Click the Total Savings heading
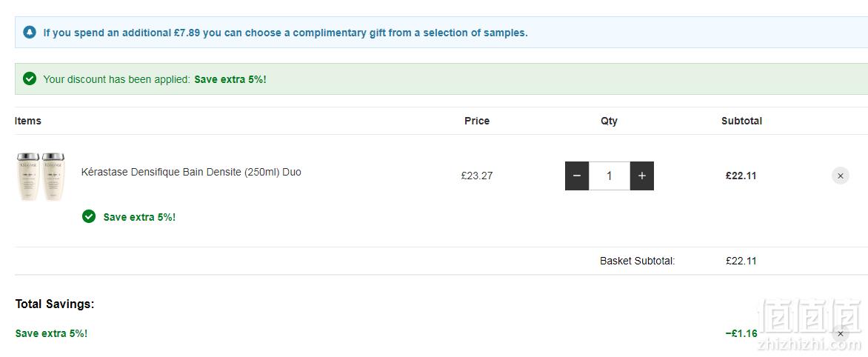 pyautogui.click(x=55, y=304)
